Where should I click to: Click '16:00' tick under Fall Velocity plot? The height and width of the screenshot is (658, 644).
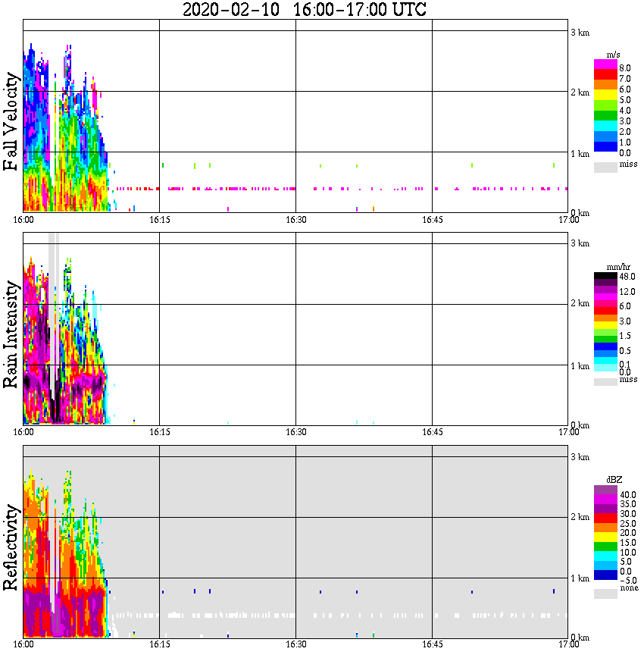click(23, 220)
